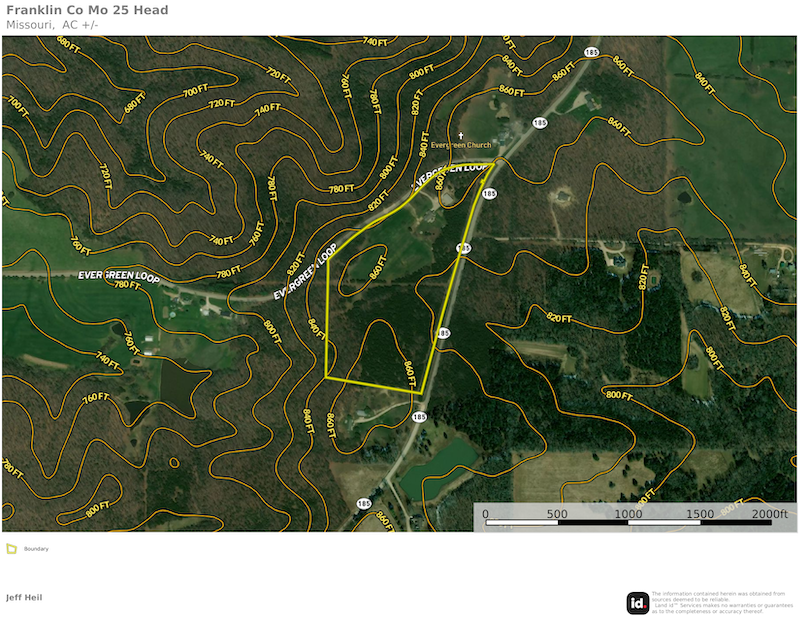This screenshot has height=618, width=800.
Task: Click the Franklin Co Mo 25 Head title
Action: tap(87, 11)
